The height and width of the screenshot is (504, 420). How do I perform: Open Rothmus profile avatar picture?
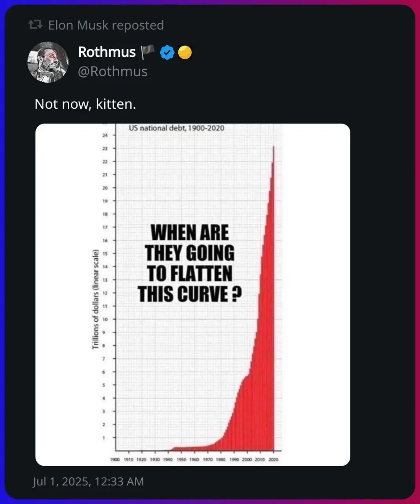(x=48, y=62)
